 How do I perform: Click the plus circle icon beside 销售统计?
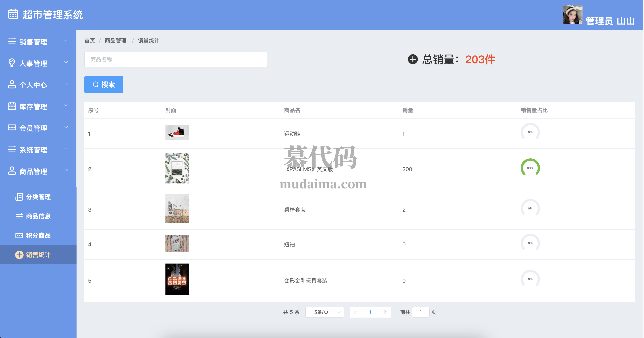(19, 255)
